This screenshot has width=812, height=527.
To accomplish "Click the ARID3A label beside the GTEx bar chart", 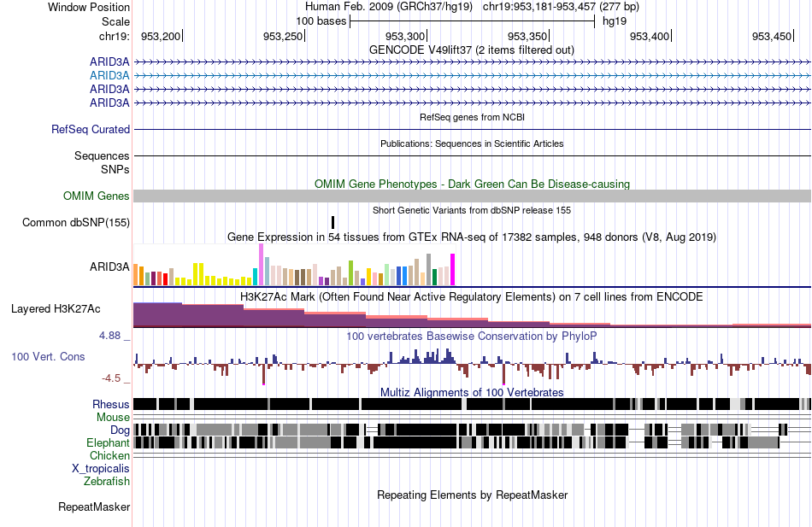I will point(109,267).
